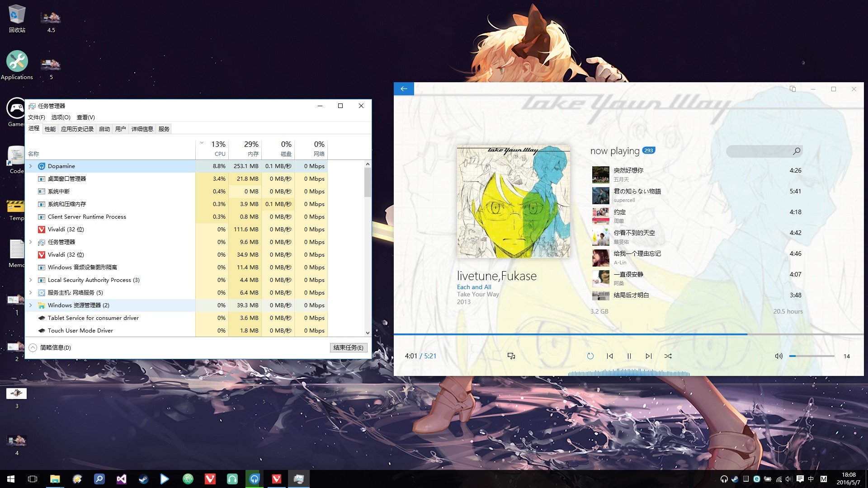Screen dimensions: 868x488
Task: Click the now playing search magnifier
Action: click(x=797, y=151)
